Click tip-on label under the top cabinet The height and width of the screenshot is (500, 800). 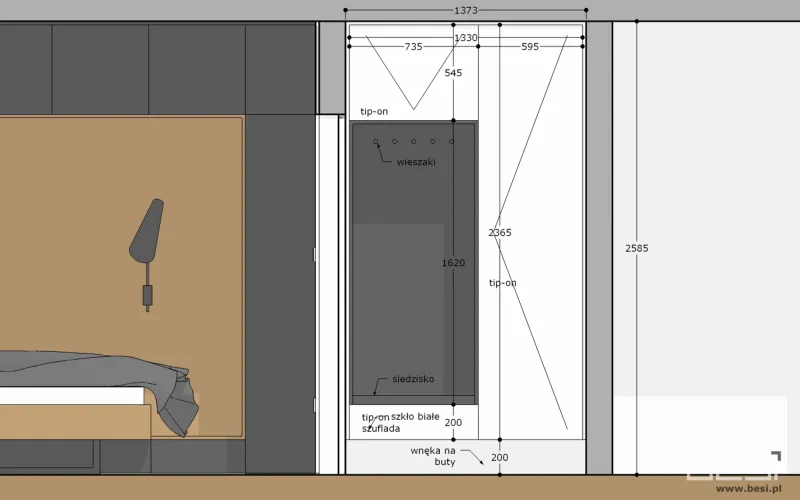pyautogui.click(x=374, y=111)
